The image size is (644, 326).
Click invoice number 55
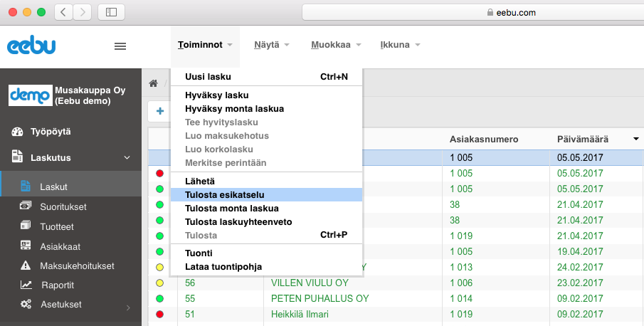click(x=190, y=298)
